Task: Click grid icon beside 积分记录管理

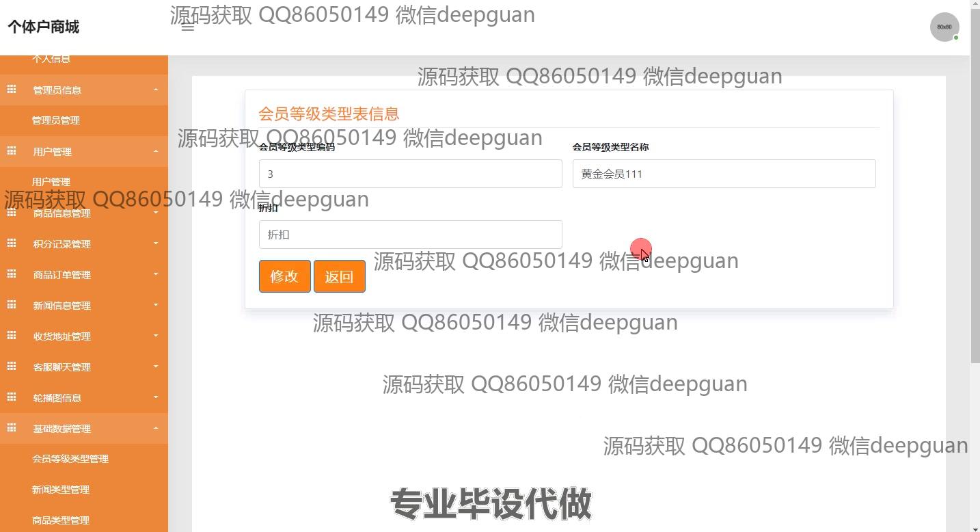Action: [x=12, y=243]
